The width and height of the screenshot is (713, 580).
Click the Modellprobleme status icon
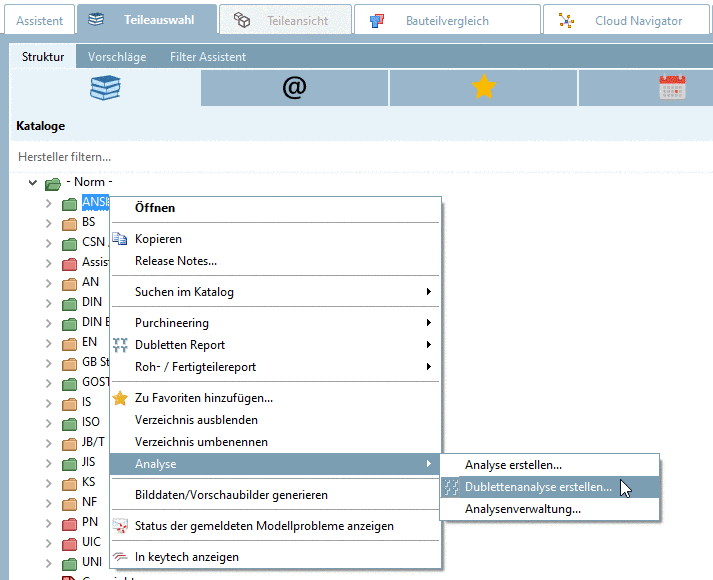coord(120,526)
